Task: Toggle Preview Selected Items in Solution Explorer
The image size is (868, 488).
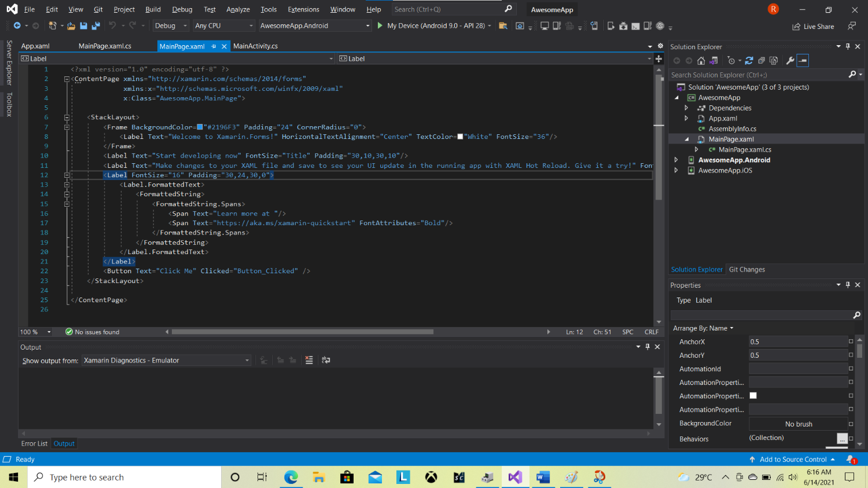Action: pyautogui.click(x=803, y=61)
